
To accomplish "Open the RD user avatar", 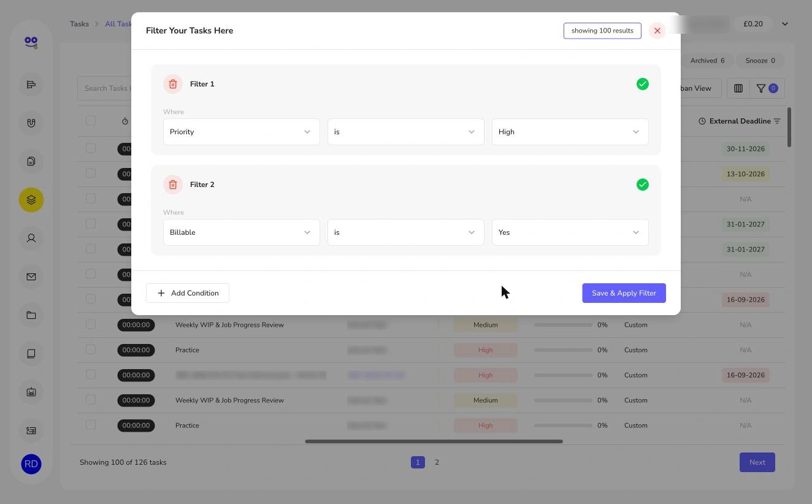I will [x=31, y=464].
